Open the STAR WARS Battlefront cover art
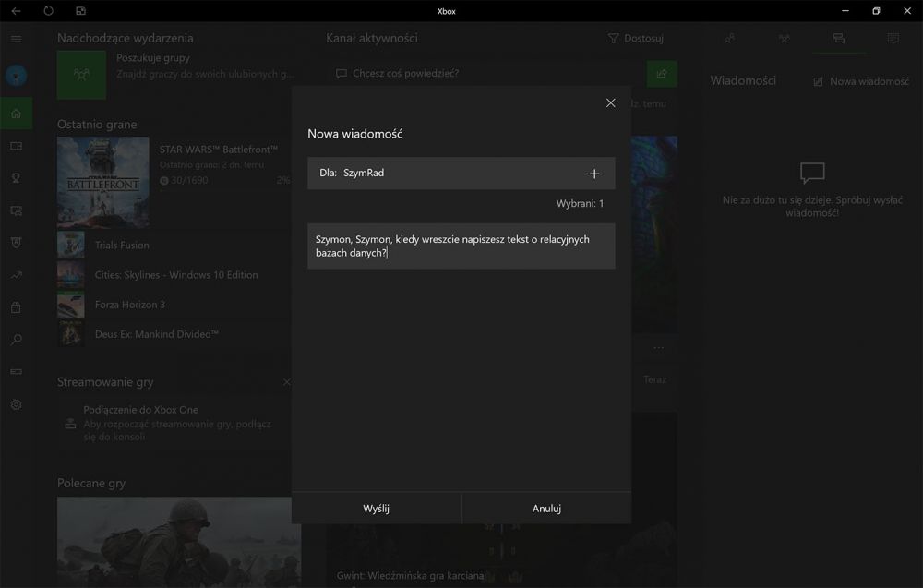 (x=103, y=182)
